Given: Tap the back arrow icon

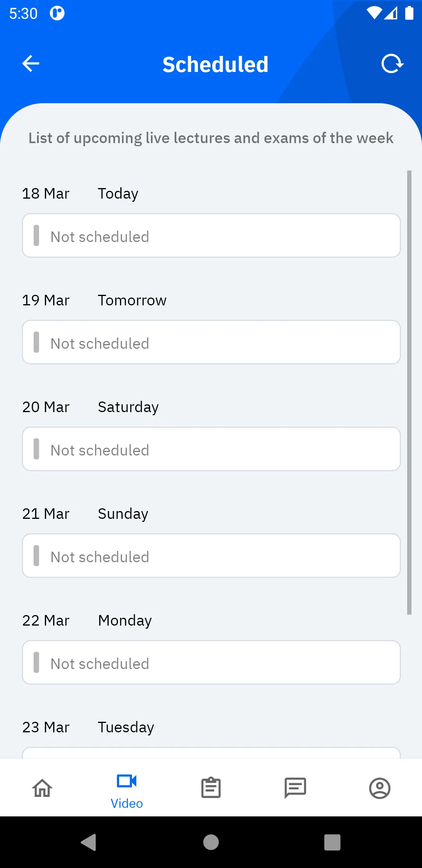Looking at the screenshot, I should 31,64.
